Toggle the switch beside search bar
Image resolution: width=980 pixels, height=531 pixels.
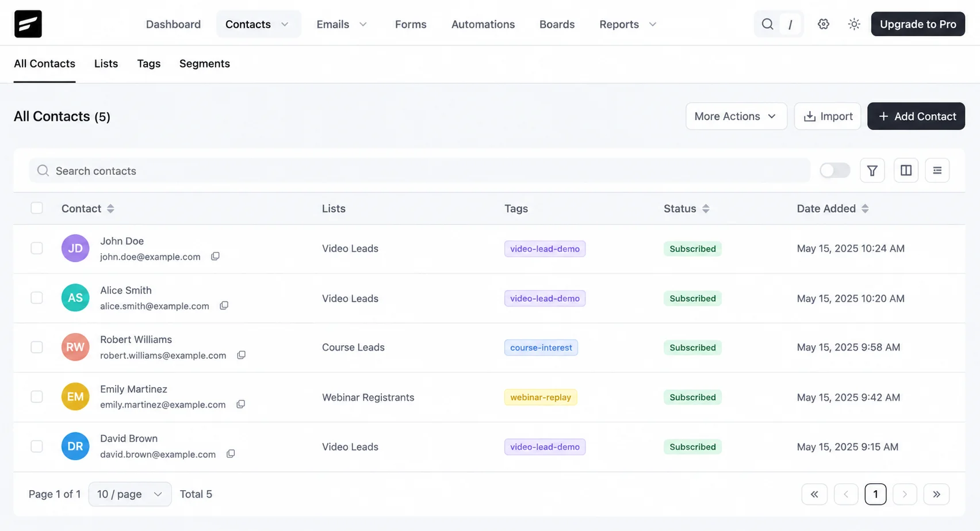(x=835, y=170)
